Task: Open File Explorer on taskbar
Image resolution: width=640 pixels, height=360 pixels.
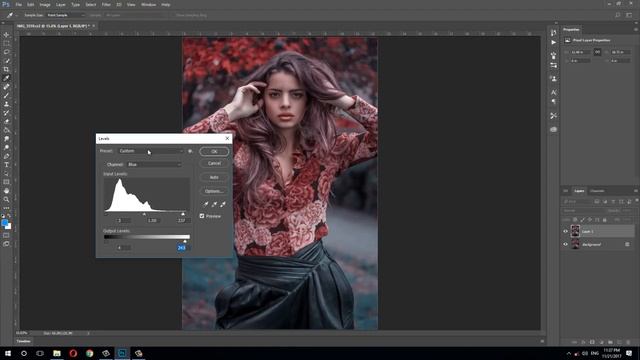Action: tap(57, 353)
